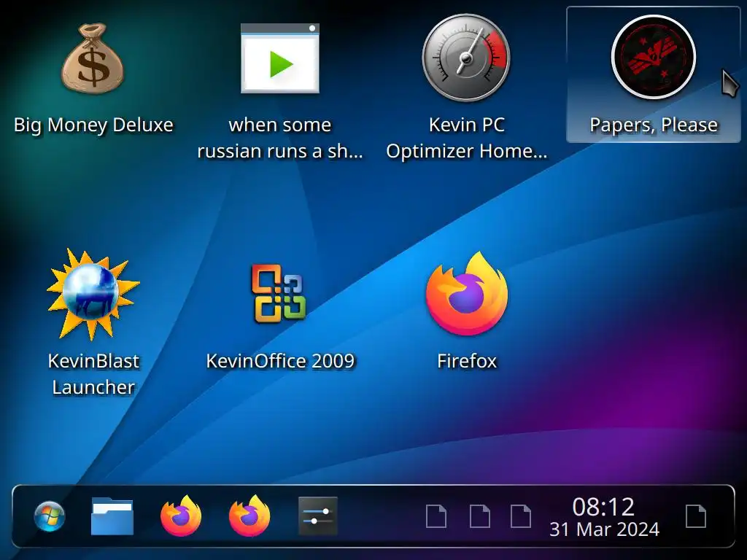Click the page icon right of the clock
747x560 pixels.
[695, 516]
